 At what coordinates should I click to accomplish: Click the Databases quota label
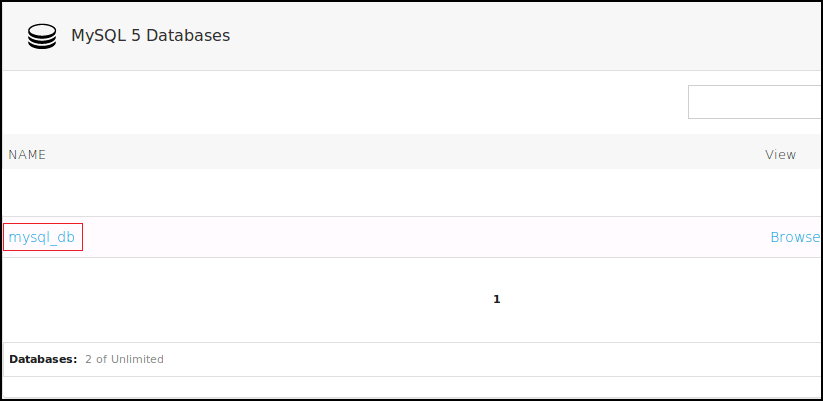pyautogui.click(x=43, y=359)
